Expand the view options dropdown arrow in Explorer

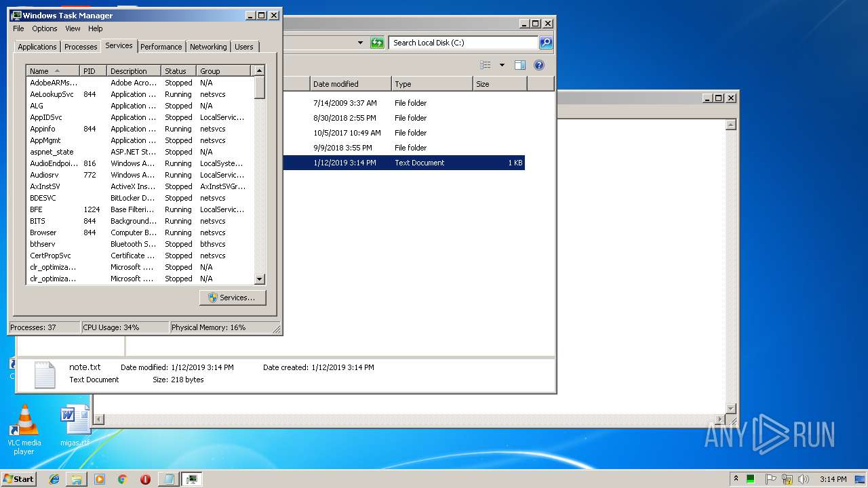[502, 65]
